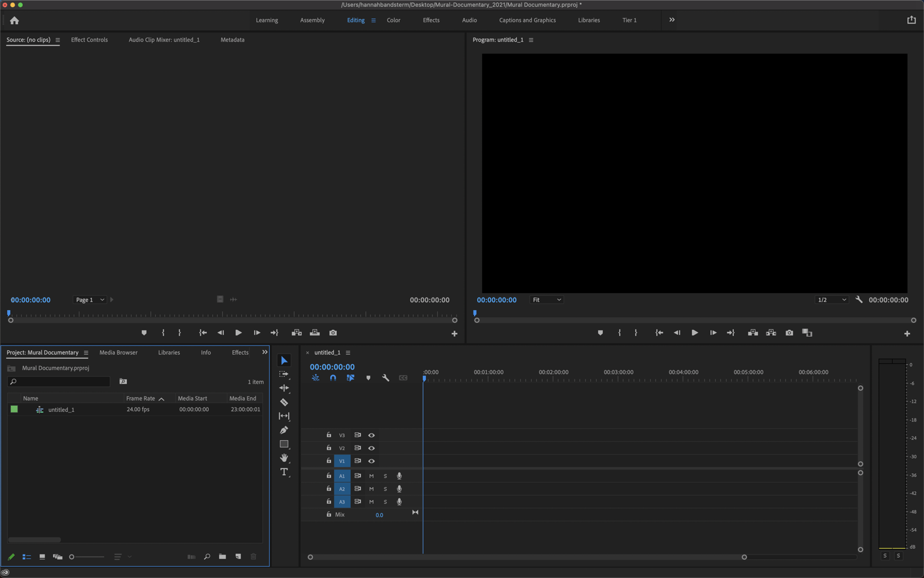Switch Project panel to icon view
The width and height of the screenshot is (924, 578).
click(x=42, y=557)
